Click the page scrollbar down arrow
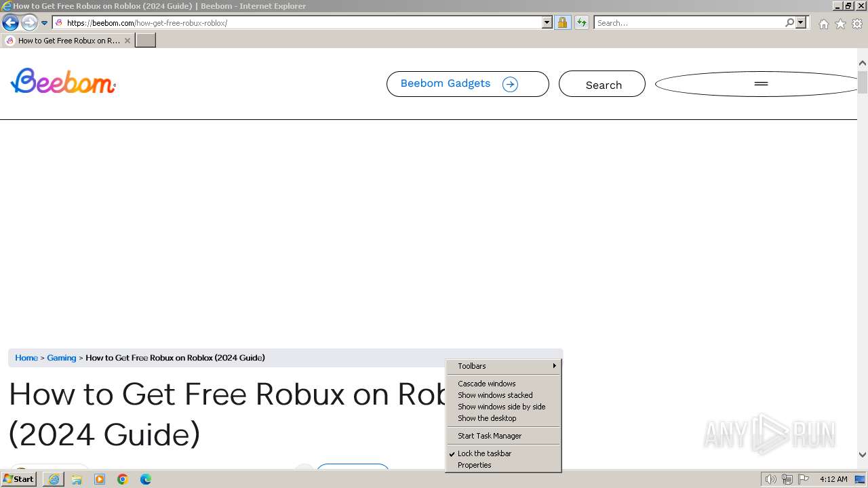This screenshot has width=868, height=488. (x=863, y=455)
